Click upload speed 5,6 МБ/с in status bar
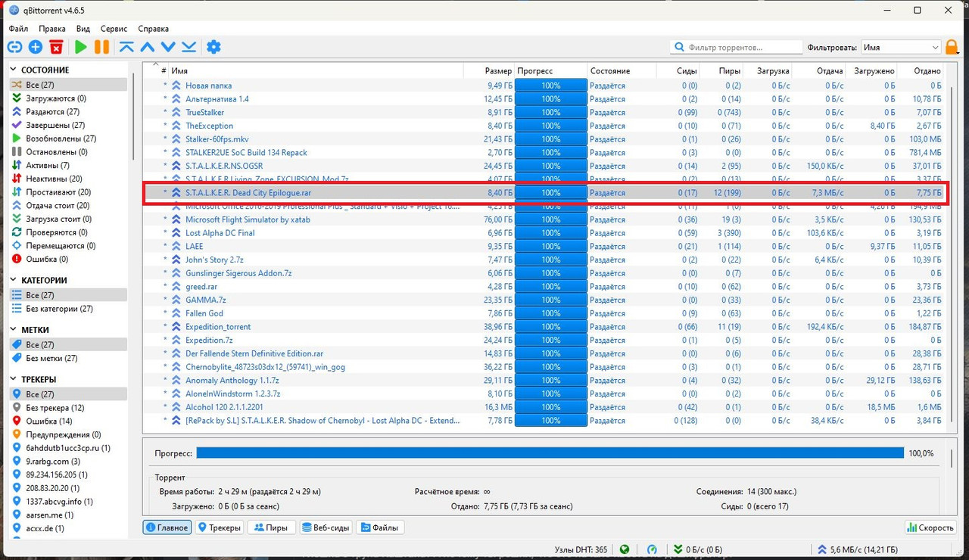 [x=858, y=549]
